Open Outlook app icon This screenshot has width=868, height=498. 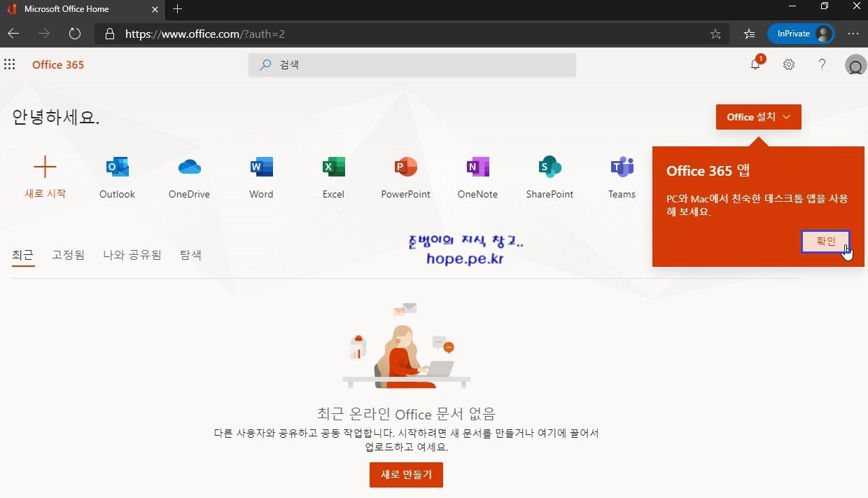pyautogui.click(x=117, y=167)
